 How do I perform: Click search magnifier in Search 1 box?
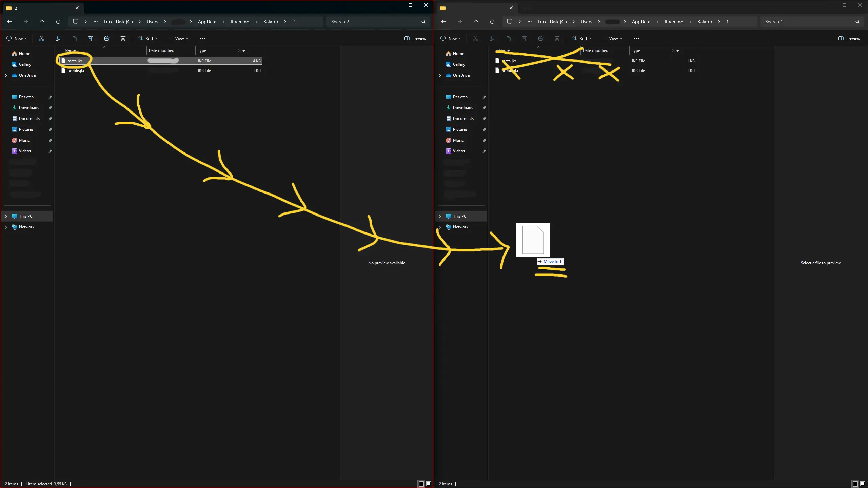coord(857,22)
